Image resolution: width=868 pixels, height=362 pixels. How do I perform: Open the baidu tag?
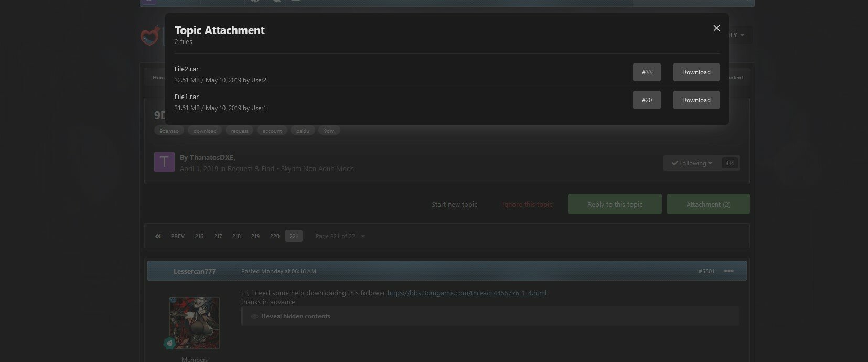coord(303,131)
